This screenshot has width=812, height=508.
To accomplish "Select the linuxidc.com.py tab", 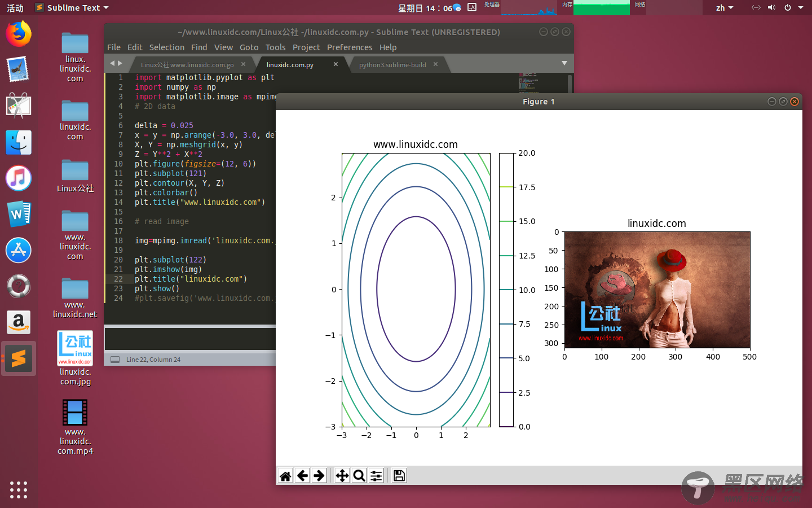I will [x=290, y=65].
